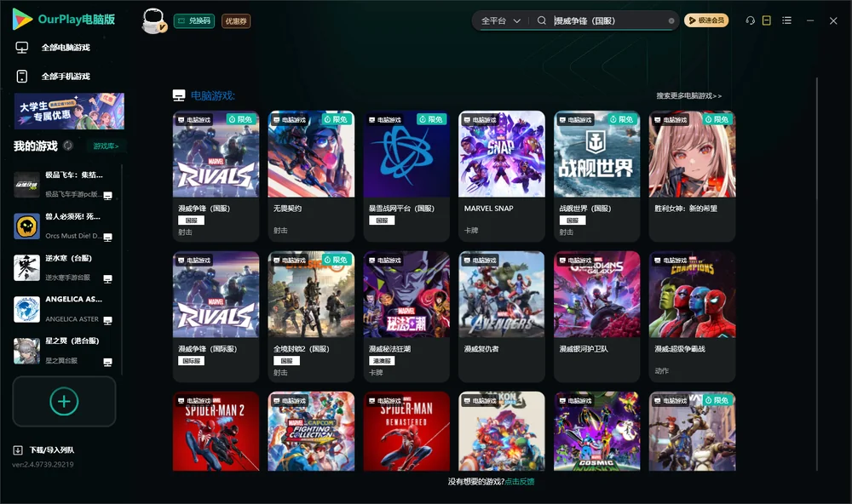Open 极品飞车 game icon in My Games
852x504 pixels.
[x=26, y=185]
